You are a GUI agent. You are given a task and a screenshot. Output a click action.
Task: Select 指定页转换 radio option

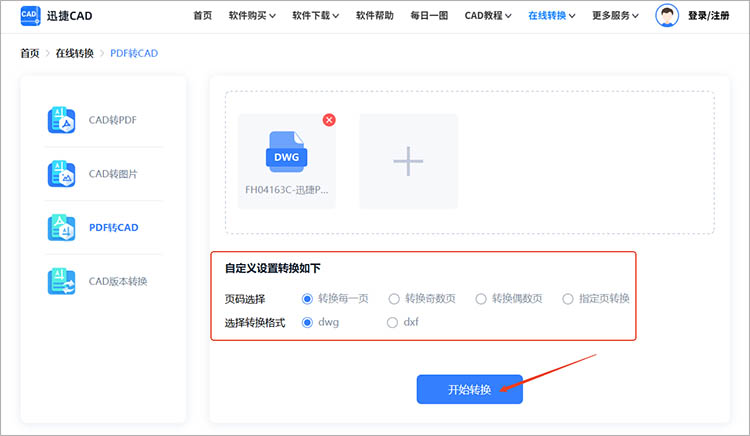568,299
